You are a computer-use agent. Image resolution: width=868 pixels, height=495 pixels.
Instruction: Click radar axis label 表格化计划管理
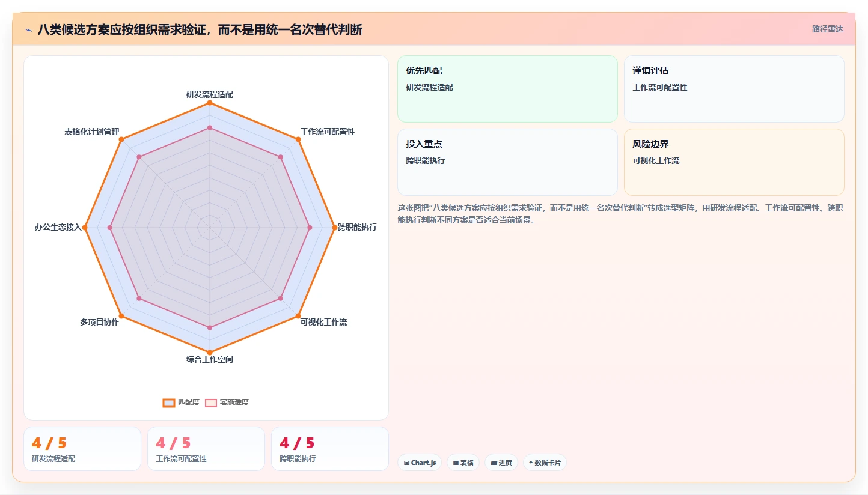point(92,132)
